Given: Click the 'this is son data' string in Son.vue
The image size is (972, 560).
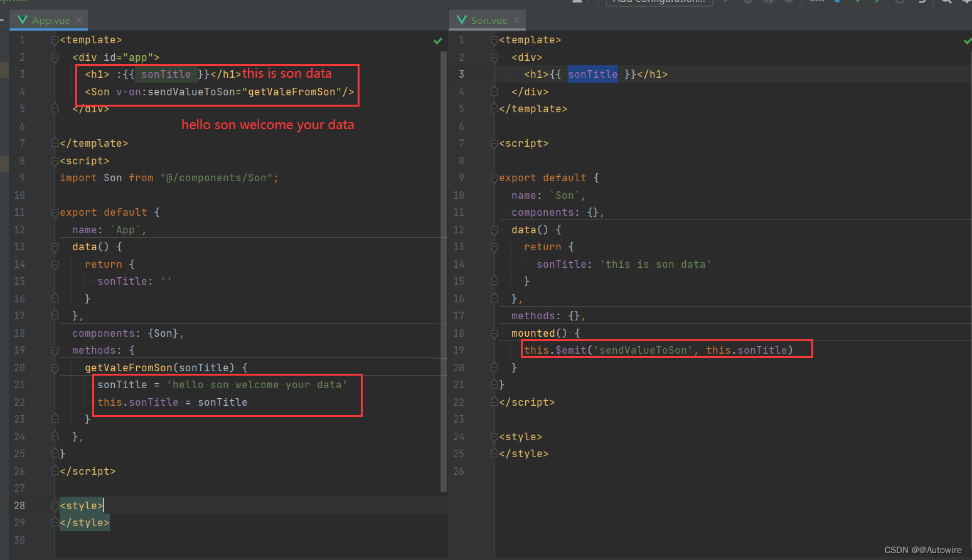Looking at the screenshot, I should click(658, 265).
